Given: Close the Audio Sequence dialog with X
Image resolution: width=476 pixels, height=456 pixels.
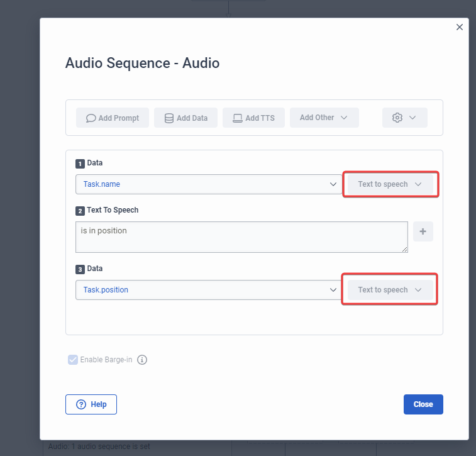Looking at the screenshot, I should pos(460,27).
